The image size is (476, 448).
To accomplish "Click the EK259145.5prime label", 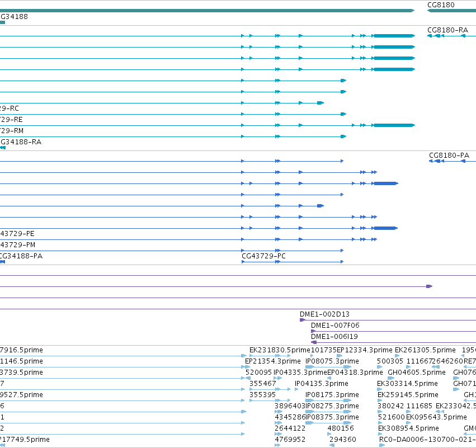I will point(408,395).
